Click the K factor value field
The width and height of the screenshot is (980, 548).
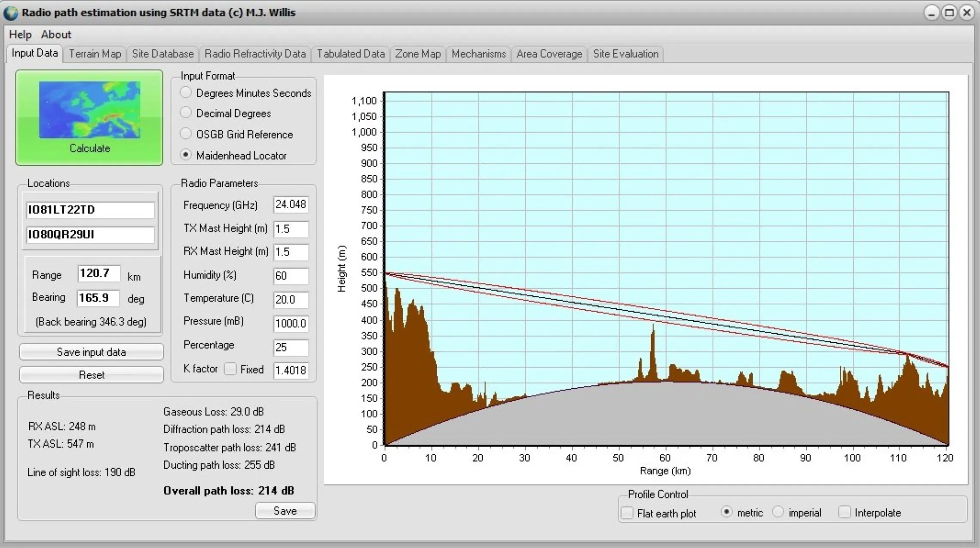click(x=291, y=370)
